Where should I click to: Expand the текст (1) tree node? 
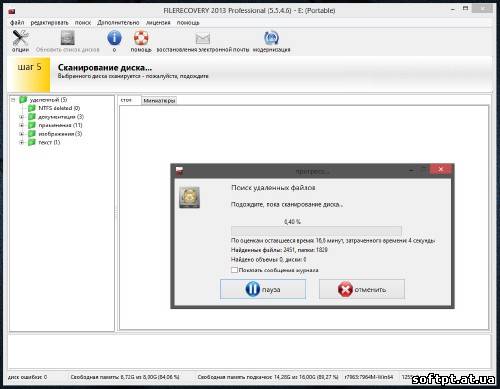point(22,142)
